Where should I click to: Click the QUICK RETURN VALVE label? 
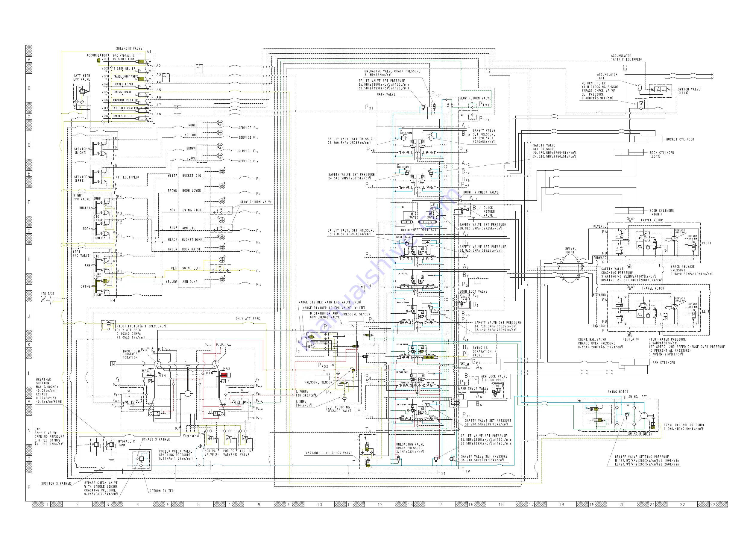[x=489, y=211]
